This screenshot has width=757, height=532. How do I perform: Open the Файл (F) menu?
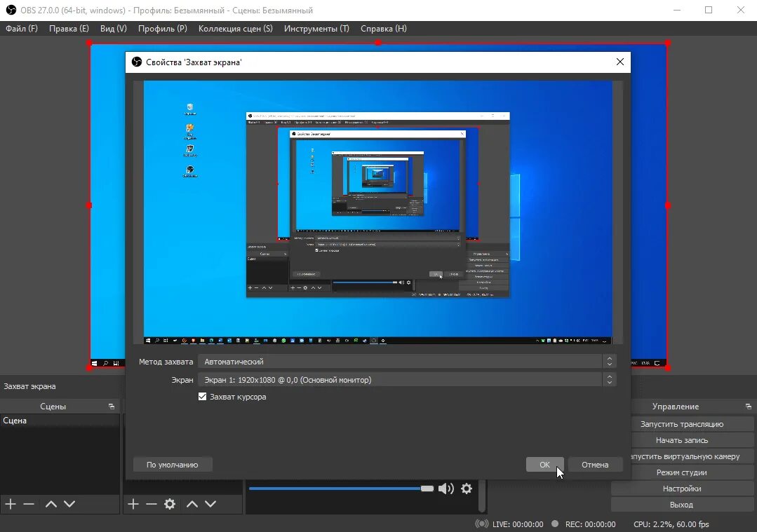[x=22, y=29]
